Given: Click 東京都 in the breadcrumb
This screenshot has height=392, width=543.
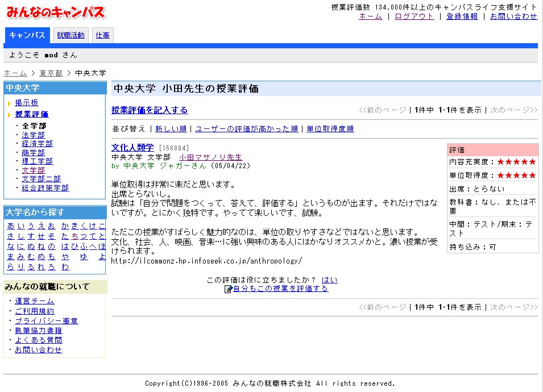Looking at the screenshot, I should tap(51, 73).
